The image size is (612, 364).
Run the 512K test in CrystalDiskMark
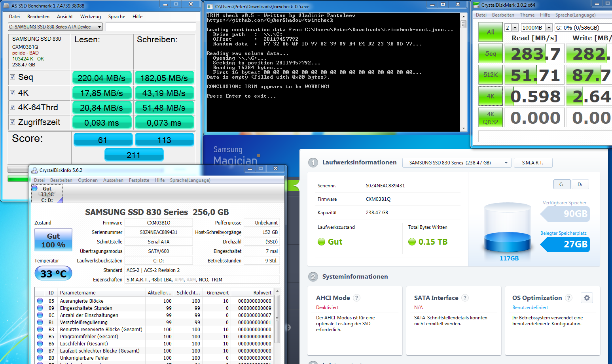pos(491,75)
